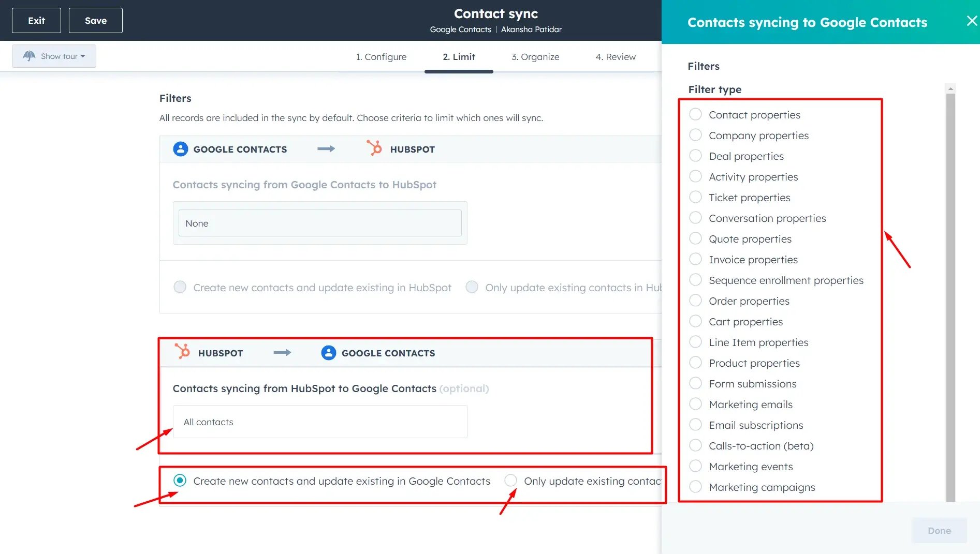Pick Form submissions filter type
Viewport: 980px width, 554px height.
(x=695, y=383)
